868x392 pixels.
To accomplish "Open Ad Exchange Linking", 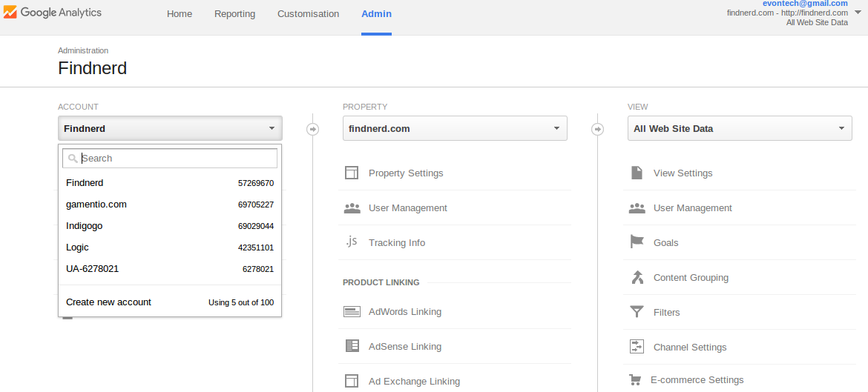I will (x=414, y=382).
